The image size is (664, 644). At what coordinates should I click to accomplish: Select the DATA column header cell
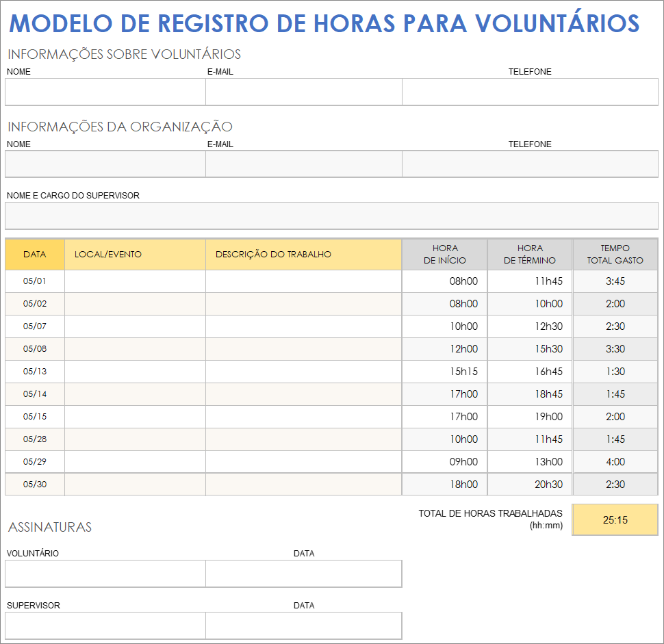click(34, 254)
